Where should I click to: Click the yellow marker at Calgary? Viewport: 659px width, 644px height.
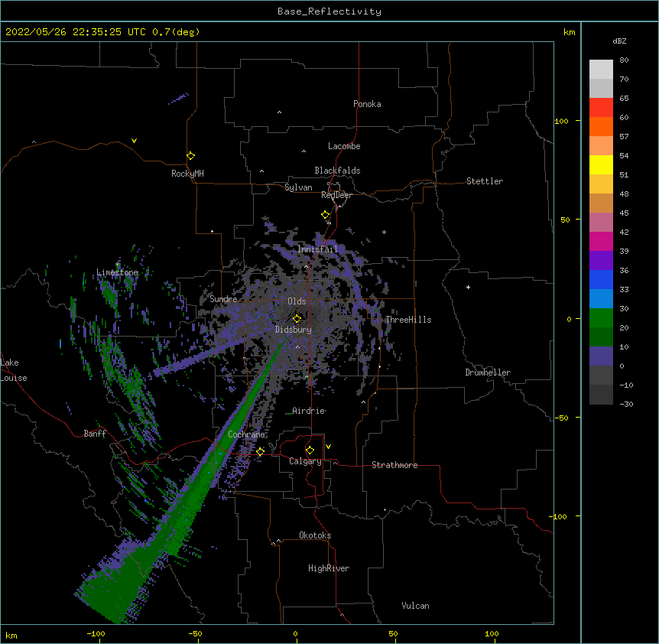[x=310, y=450]
